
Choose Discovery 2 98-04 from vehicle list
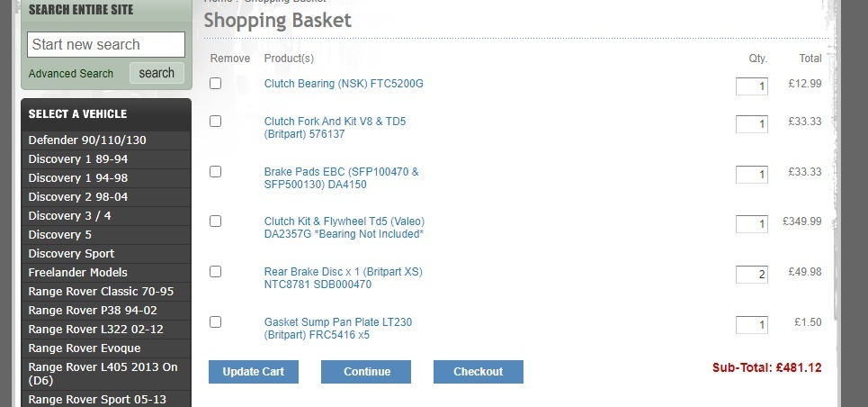(x=78, y=197)
